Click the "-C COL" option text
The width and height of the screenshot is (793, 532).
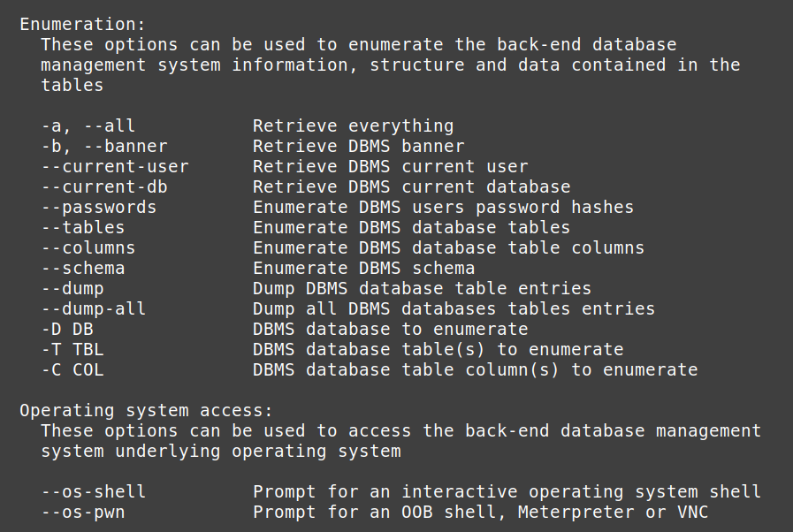pos(72,370)
